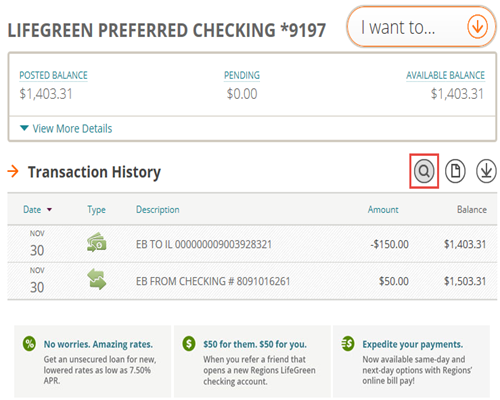Screen dimensions: 500x400
Task: Open transaction EB TO IL 000000009003928321
Action: (204, 244)
